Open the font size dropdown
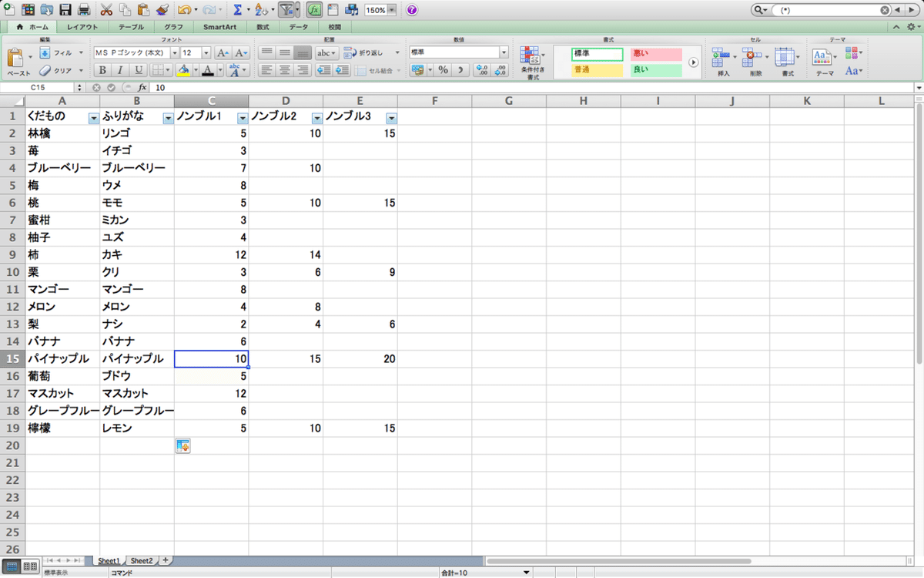Screen dimensions: 924x578 click(x=206, y=52)
